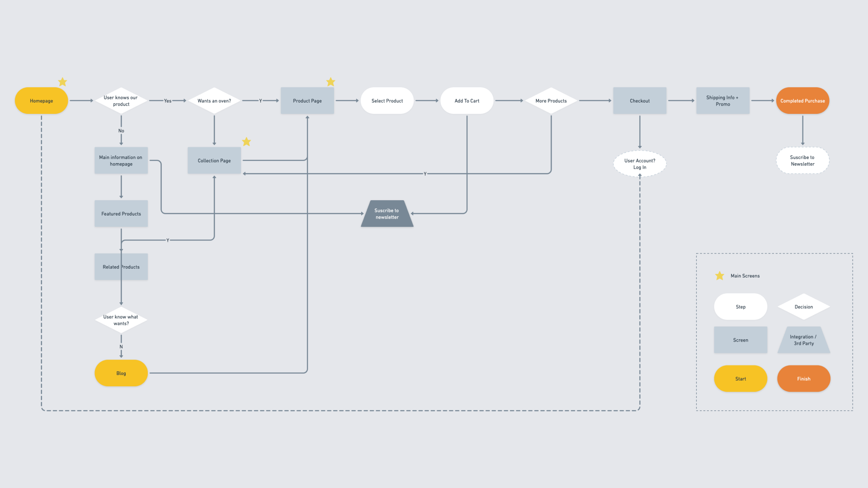
Task: Click the Completed Purchase finish node
Action: [x=803, y=101]
